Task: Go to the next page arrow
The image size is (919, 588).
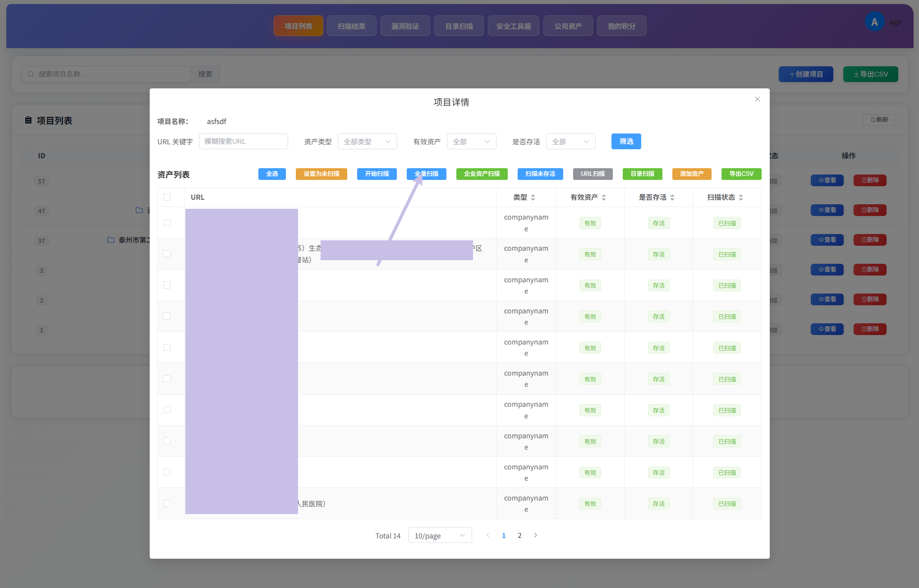Action: click(535, 535)
